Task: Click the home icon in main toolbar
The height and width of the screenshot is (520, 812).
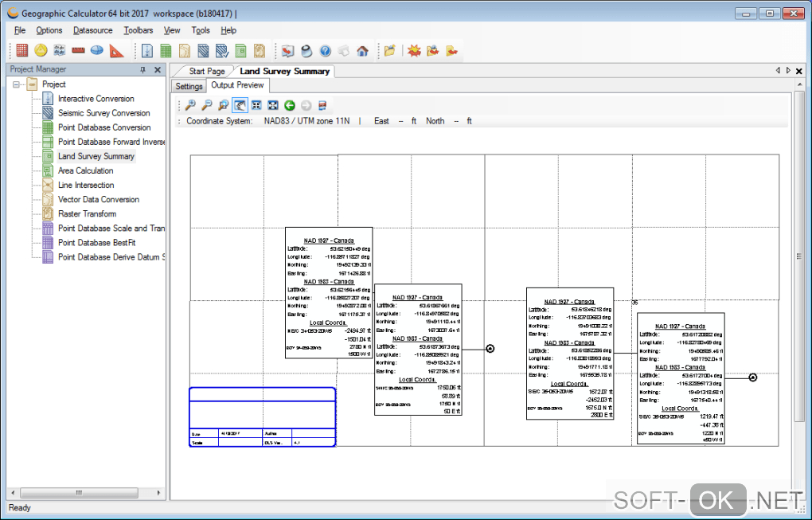Action: 362,51
